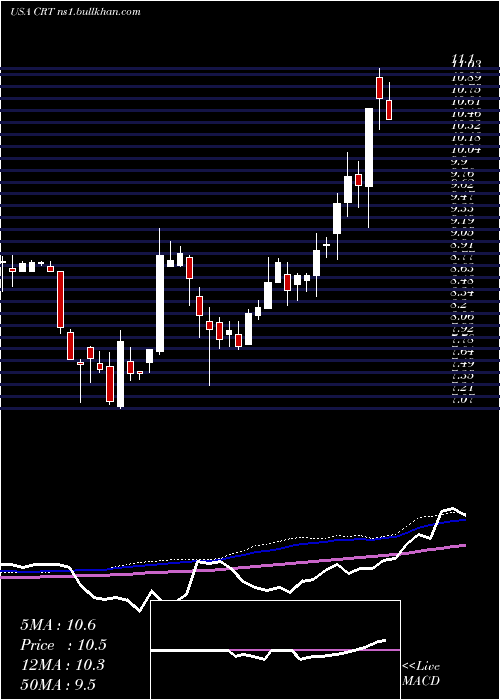Click the 5MA : 10.6 reading
The height and width of the screenshot is (700, 500).
pos(58,625)
